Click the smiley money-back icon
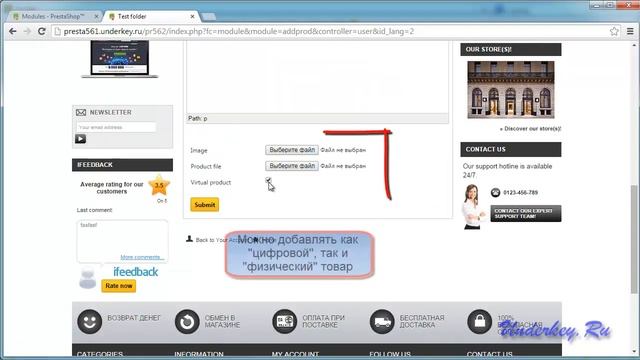This screenshot has height=360, width=640. [89, 322]
